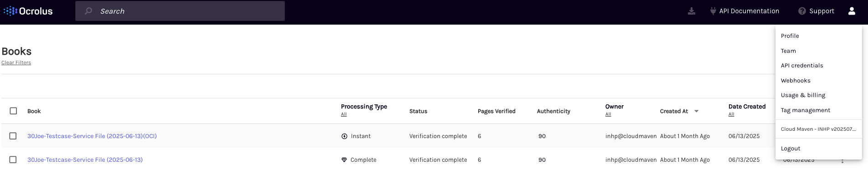Open book 30Joe-Testcase-Service File (2025-06-13) without OCI
The image size is (868, 170).
(x=85, y=160)
